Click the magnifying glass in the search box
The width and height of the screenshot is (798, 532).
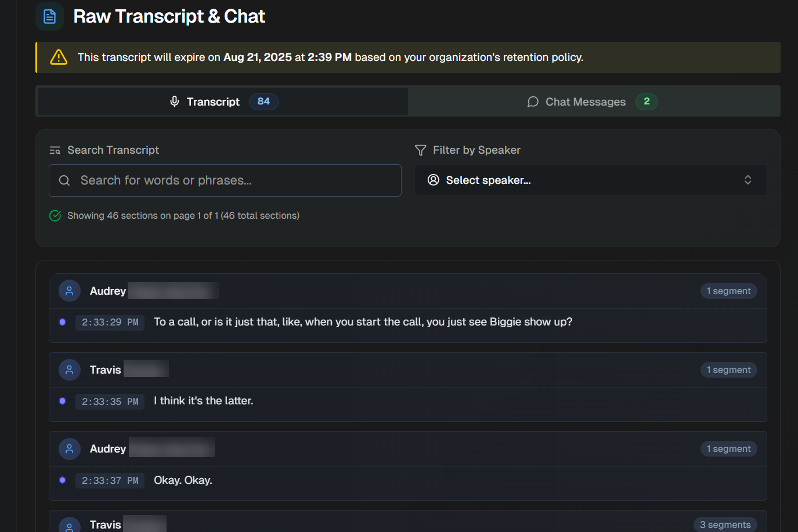pyautogui.click(x=64, y=180)
